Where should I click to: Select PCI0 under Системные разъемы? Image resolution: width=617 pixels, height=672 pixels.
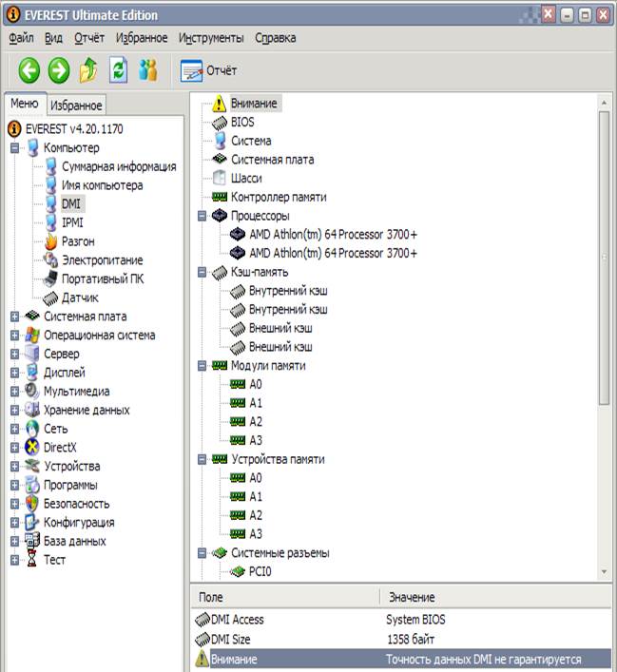(x=260, y=571)
